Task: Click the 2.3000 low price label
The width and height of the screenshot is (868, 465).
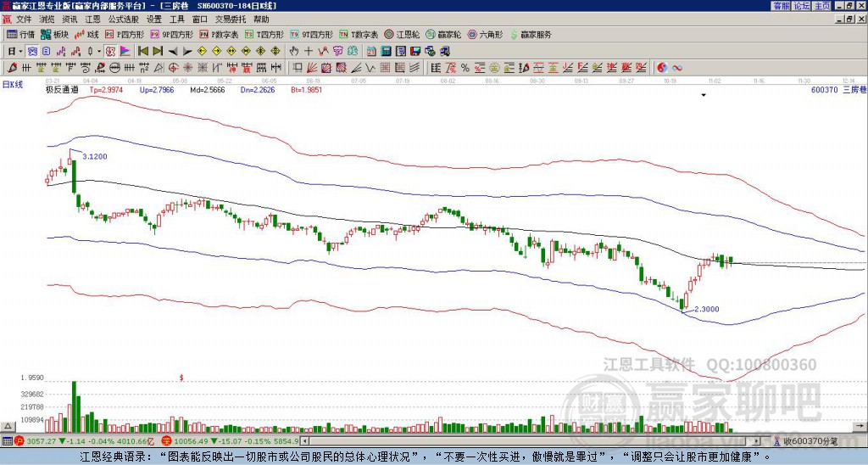Action: pos(707,309)
